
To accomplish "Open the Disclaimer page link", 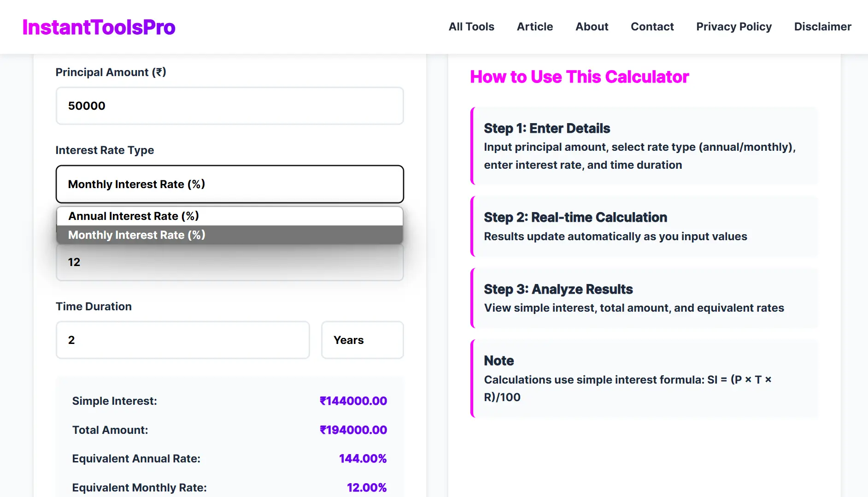I will click(823, 27).
